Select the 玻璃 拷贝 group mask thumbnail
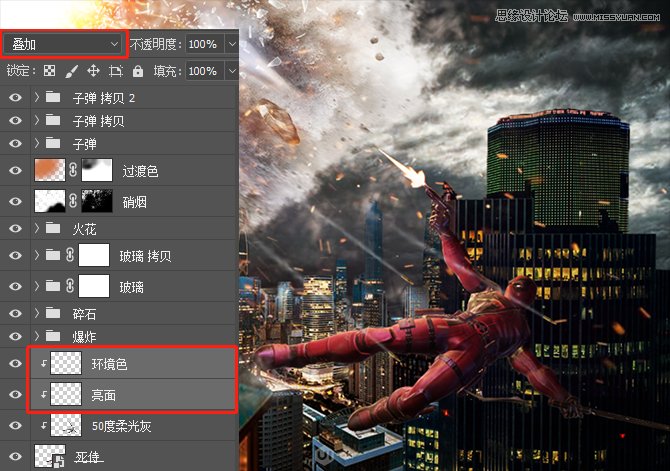This screenshot has height=471, width=670. click(x=94, y=255)
